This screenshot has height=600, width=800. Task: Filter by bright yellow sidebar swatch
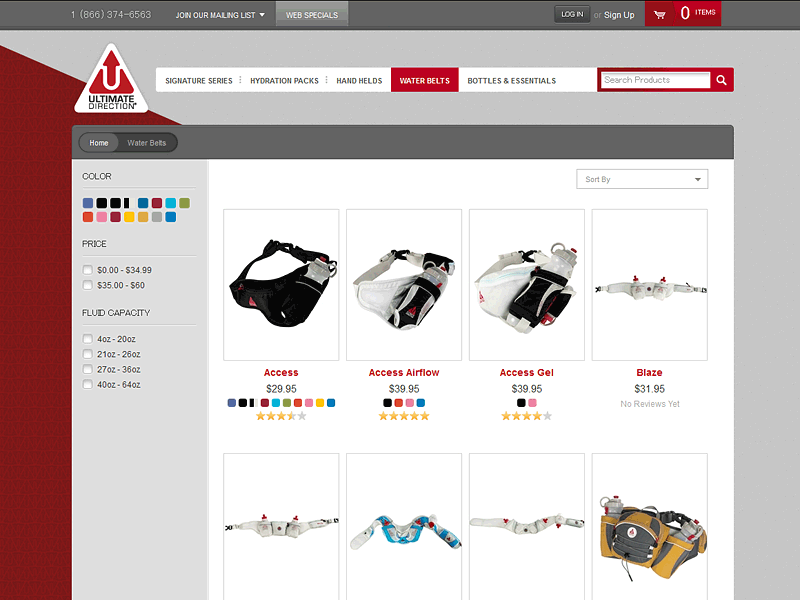(x=129, y=217)
